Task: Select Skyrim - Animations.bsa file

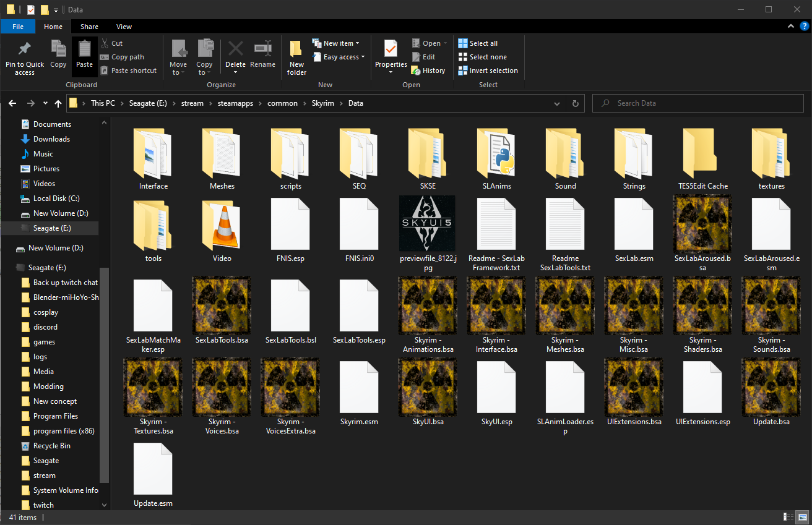Action: (428, 315)
